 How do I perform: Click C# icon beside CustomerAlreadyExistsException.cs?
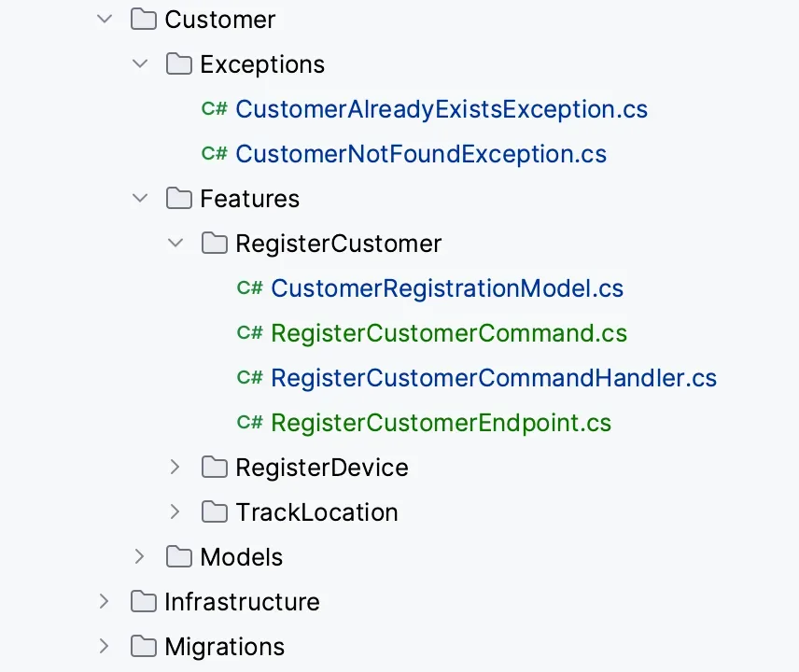tap(214, 109)
